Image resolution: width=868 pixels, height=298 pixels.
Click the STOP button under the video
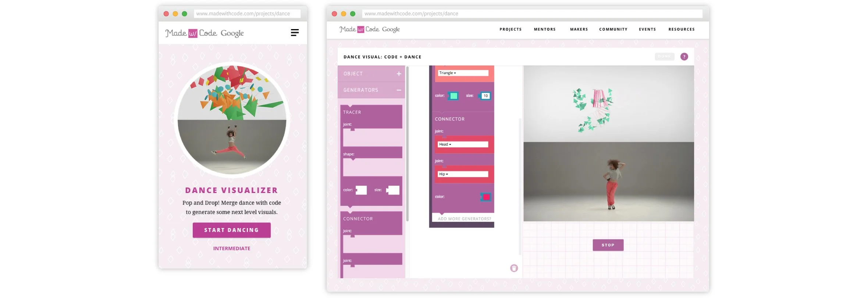[x=608, y=245]
